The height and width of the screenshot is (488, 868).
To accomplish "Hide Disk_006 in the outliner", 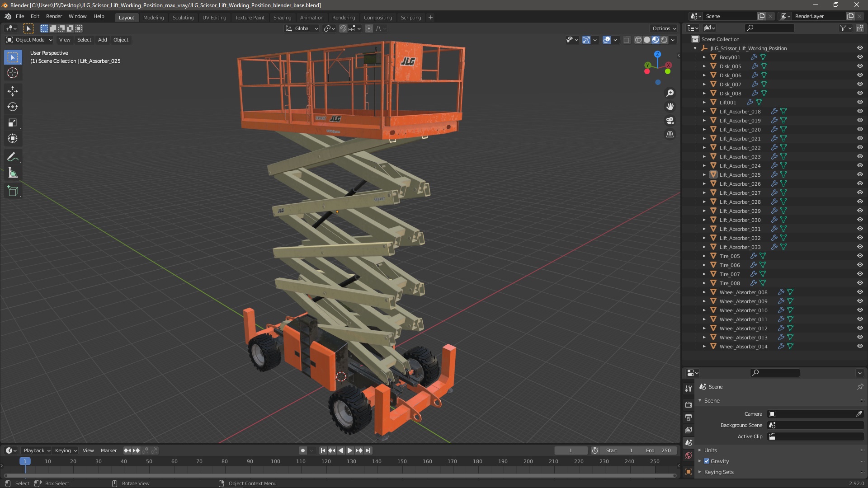I will (860, 75).
